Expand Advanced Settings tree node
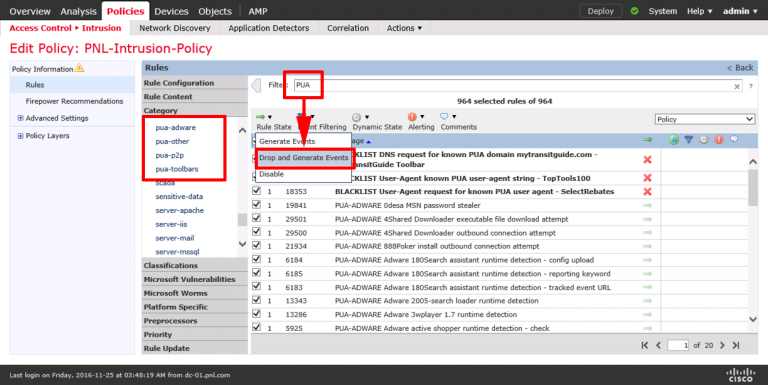The image size is (768, 385). coord(20,118)
